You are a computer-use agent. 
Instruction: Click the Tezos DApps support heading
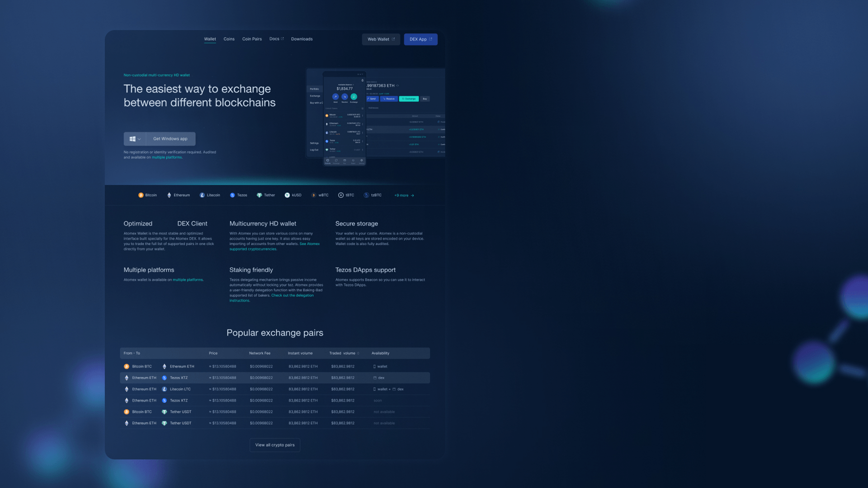tap(365, 270)
